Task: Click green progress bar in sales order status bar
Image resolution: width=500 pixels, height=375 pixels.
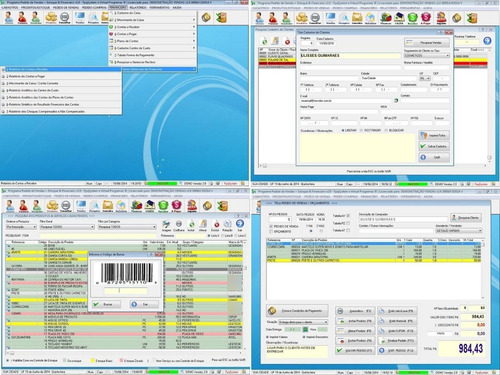Action: [413, 372]
